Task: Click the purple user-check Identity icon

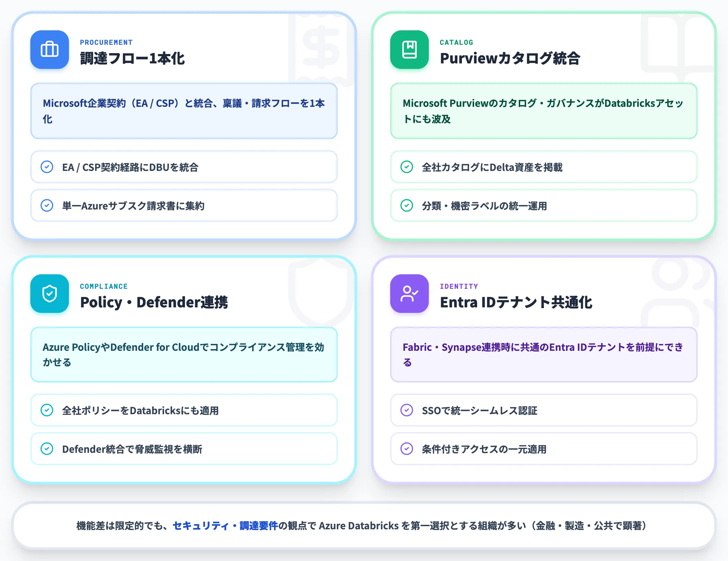Action: click(x=410, y=294)
